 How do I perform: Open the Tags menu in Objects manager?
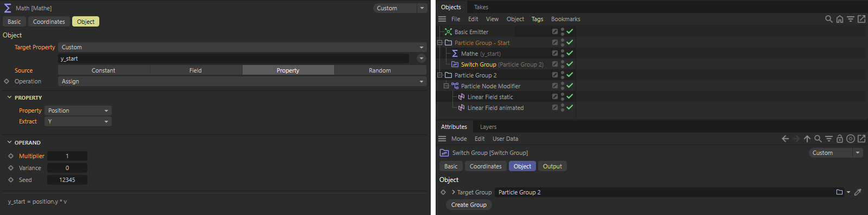[x=537, y=19]
